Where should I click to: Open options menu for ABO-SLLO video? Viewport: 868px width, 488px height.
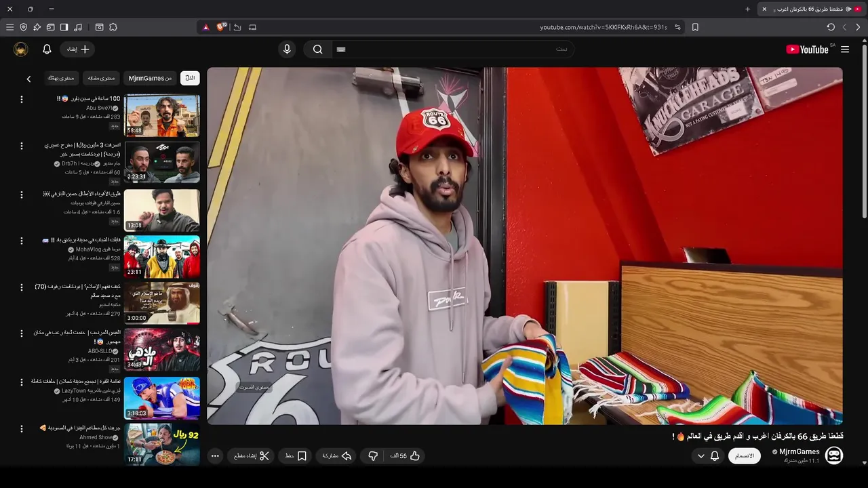(21, 333)
